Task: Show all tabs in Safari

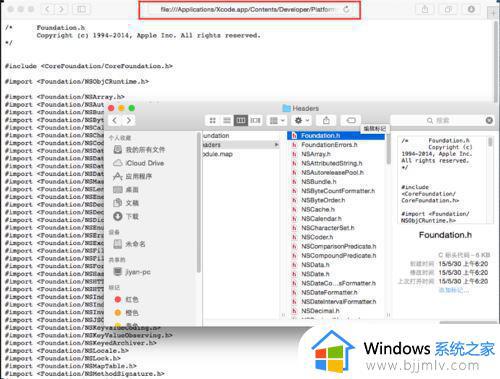Action: point(448,9)
